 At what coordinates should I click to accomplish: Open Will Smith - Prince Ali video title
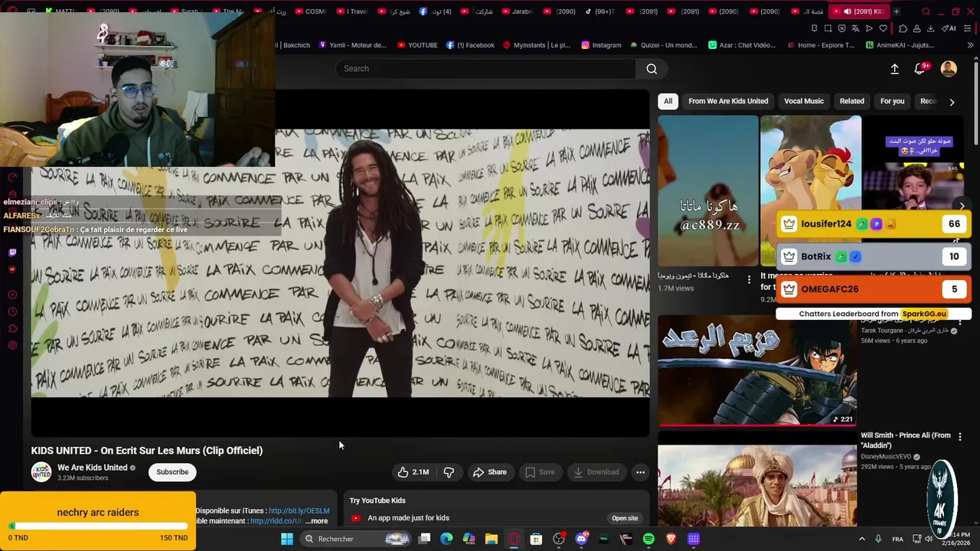(906, 440)
